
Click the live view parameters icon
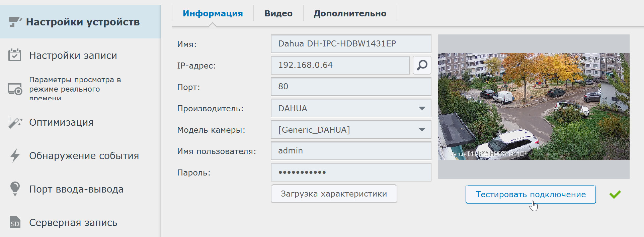point(15,89)
